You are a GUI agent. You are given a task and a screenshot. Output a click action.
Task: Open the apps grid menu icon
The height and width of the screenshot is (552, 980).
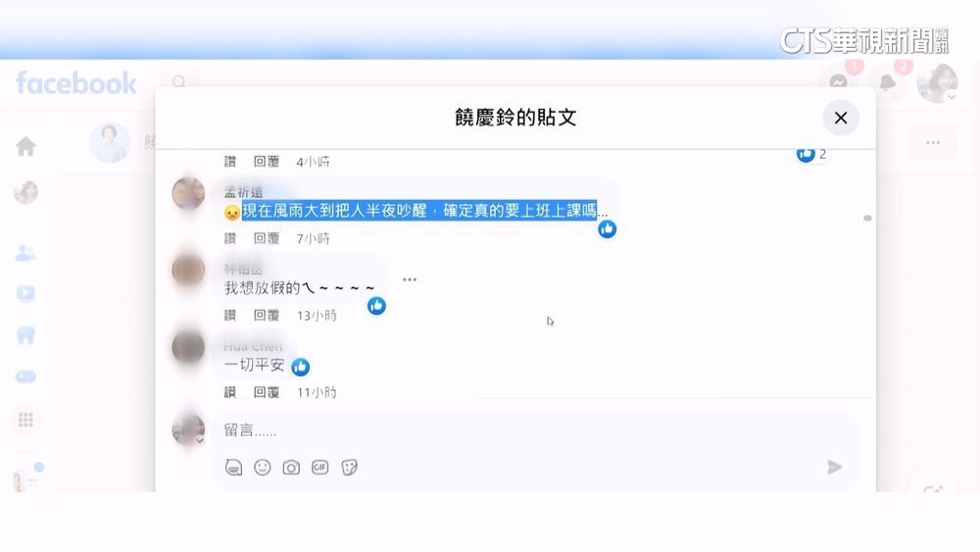[x=25, y=420]
